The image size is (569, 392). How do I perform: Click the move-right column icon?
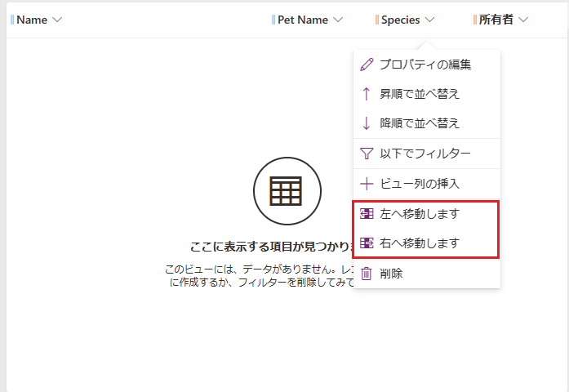point(367,243)
